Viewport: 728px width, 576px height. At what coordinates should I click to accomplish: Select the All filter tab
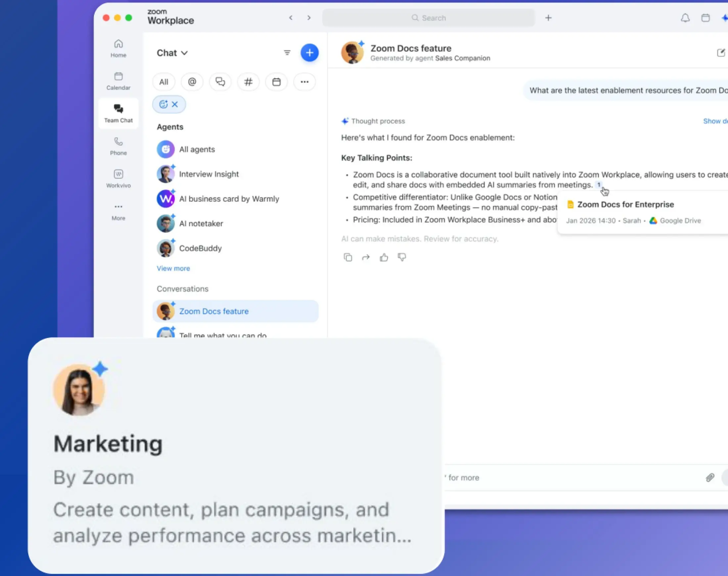point(164,82)
